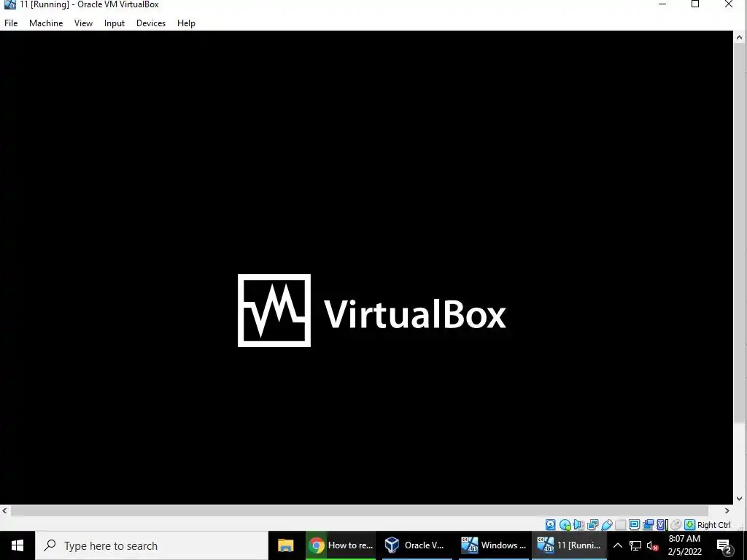Click the greyed shared folders status icon
747x560 pixels.
coord(620,525)
